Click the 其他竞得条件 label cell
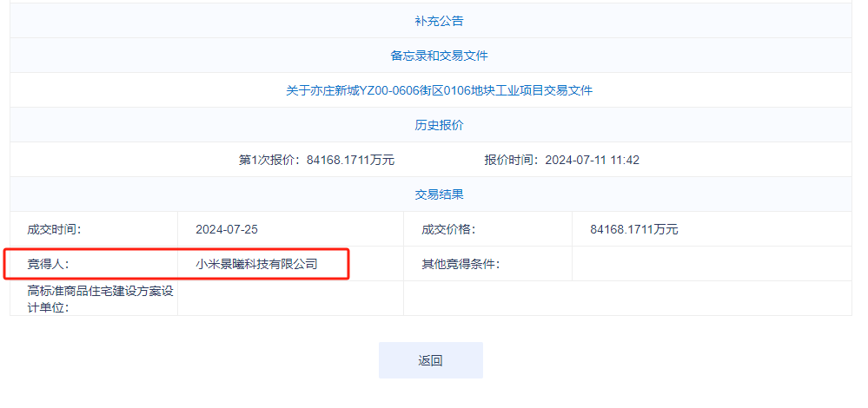 (x=461, y=263)
